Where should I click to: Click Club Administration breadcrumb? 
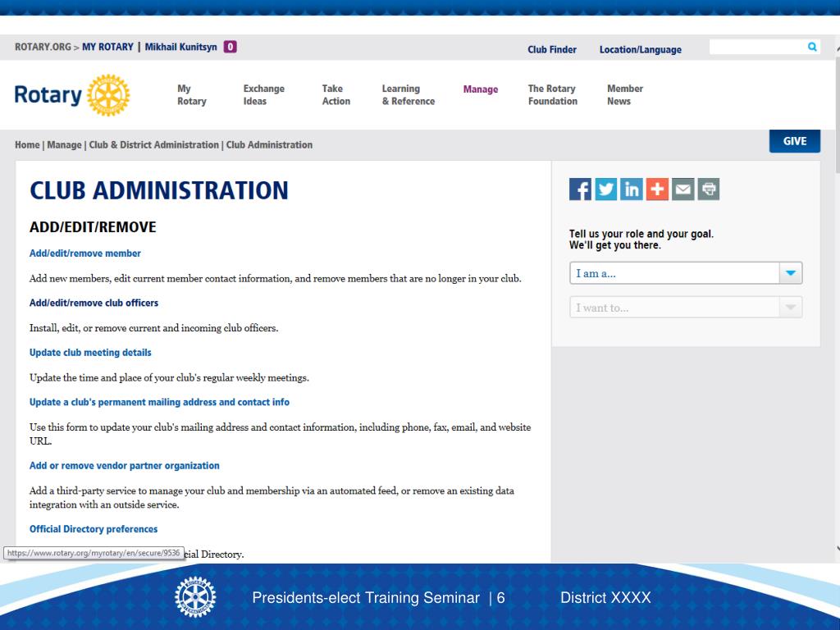coord(269,144)
